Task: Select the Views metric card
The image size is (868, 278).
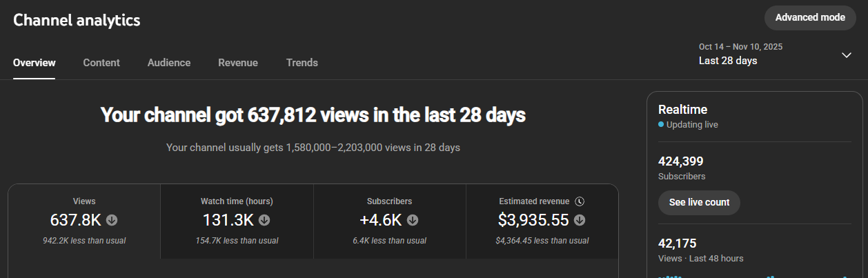Action: pos(84,221)
